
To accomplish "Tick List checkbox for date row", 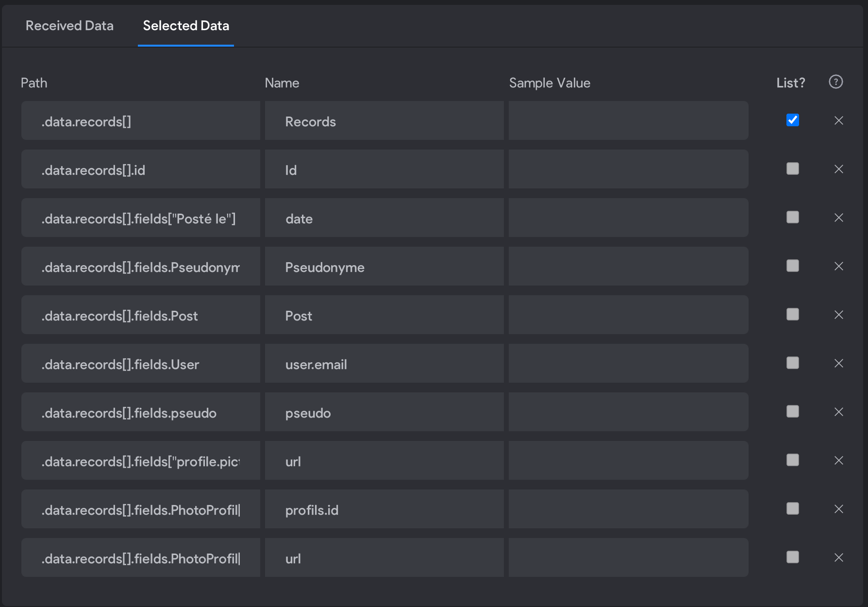I will pos(792,217).
